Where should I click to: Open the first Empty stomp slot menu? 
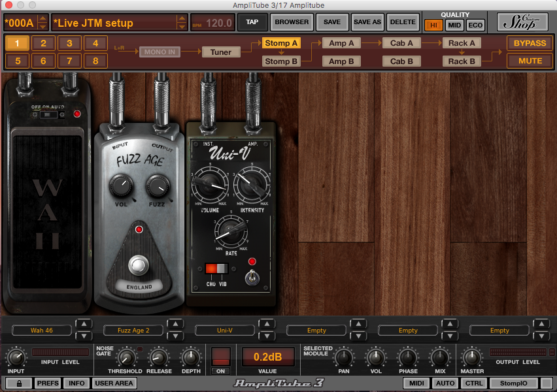316,330
